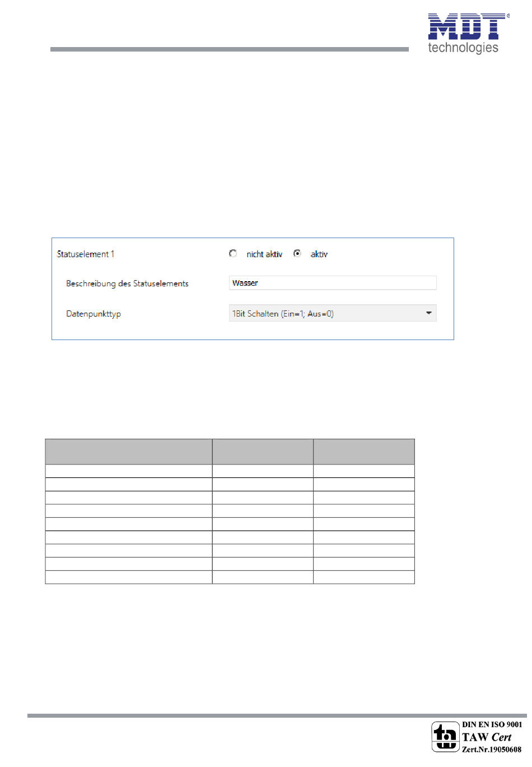Screen dimensions: 532x767
Task: Click the middle gray table header cell
Action: (x=262, y=452)
